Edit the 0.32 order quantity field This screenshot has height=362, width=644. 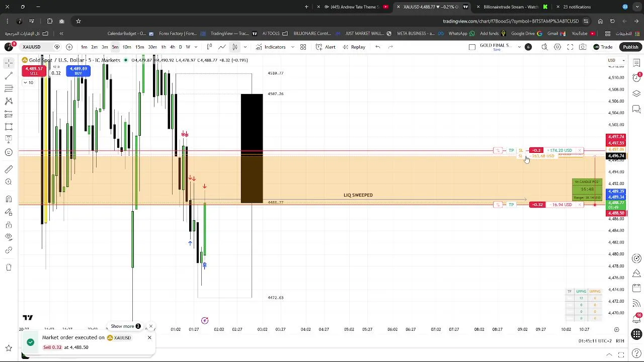tap(56, 73)
